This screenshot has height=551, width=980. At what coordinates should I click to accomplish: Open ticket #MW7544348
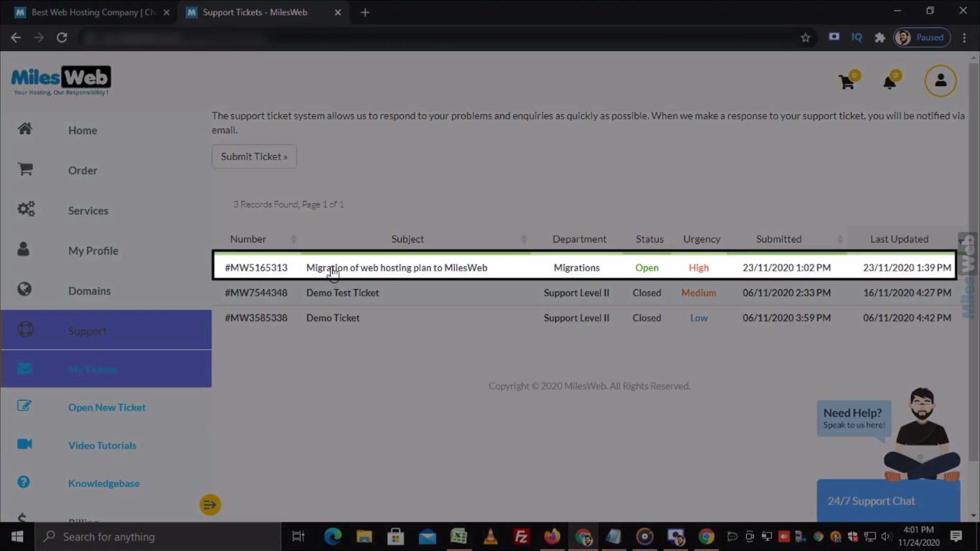pyautogui.click(x=256, y=293)
